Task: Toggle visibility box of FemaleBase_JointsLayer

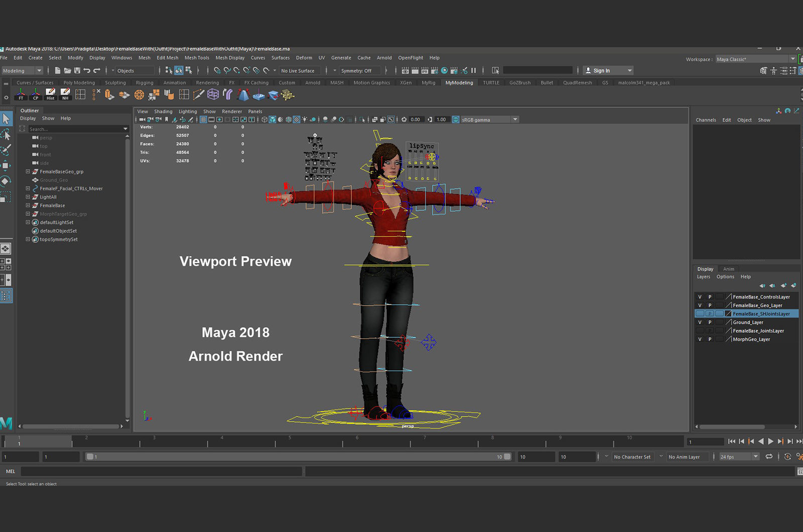Action: [700, 331]
